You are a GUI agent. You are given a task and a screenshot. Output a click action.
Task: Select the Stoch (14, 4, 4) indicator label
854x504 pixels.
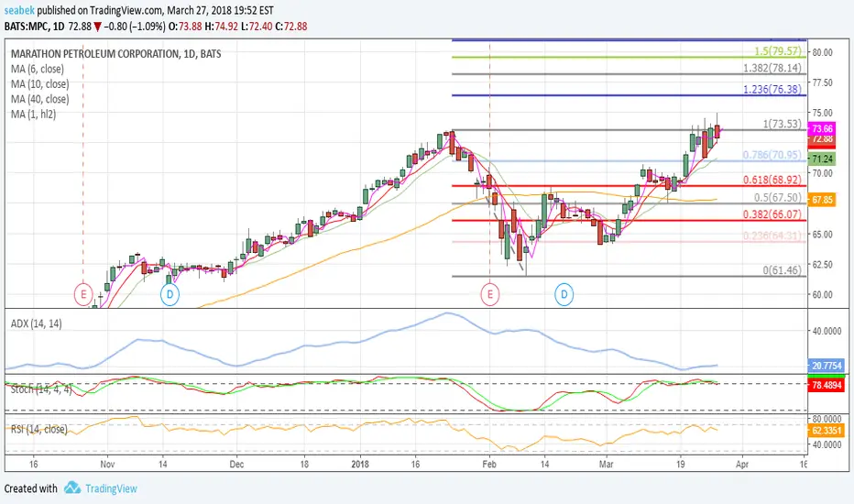point(41,389)
